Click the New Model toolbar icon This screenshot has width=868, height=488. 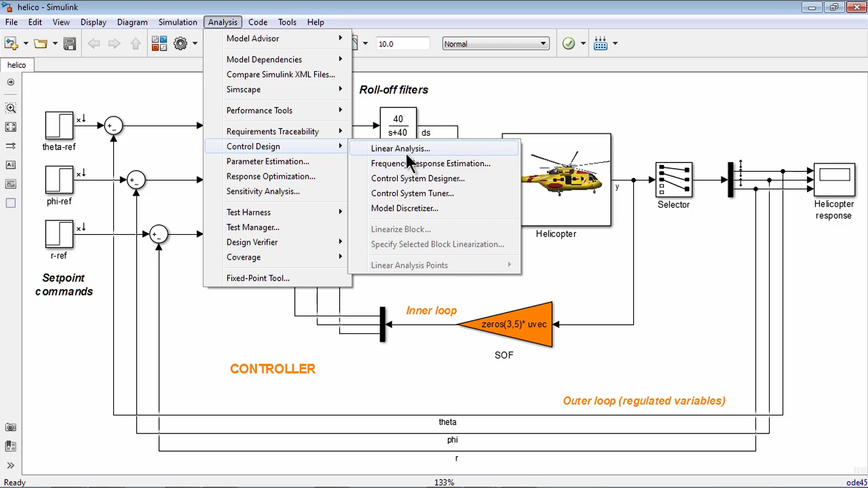coord(11,43)
